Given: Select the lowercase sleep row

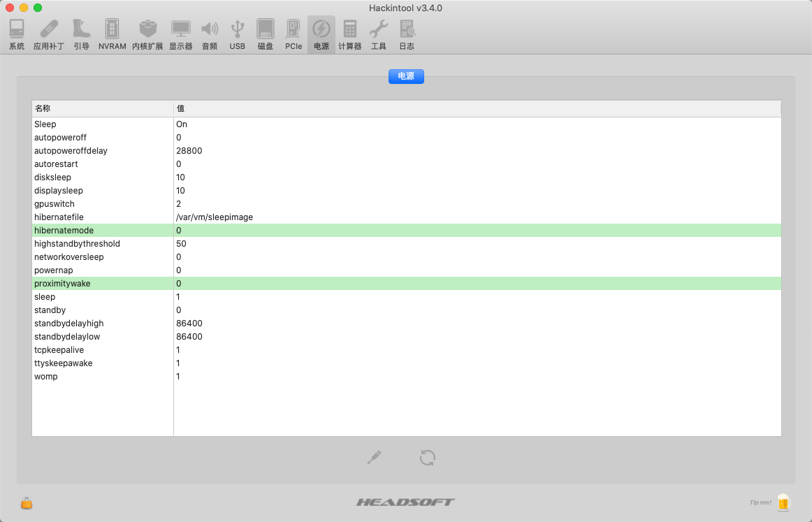Looking at the screenshot, I should (407, 297).
